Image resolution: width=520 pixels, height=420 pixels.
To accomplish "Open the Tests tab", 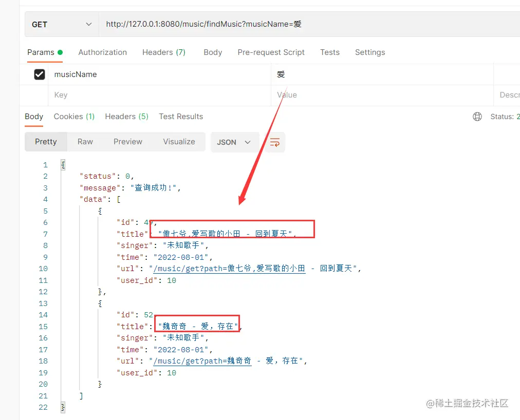I will click(330, 52).
